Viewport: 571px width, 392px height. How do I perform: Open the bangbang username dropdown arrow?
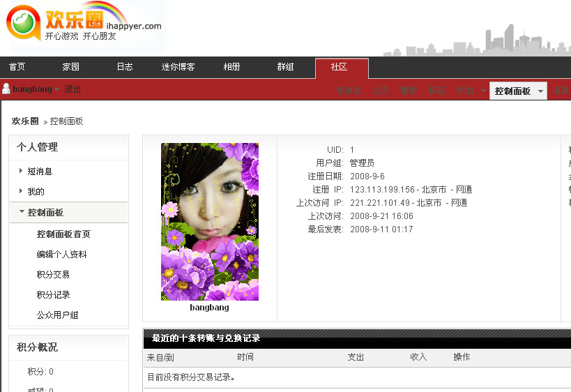point(56,89)
